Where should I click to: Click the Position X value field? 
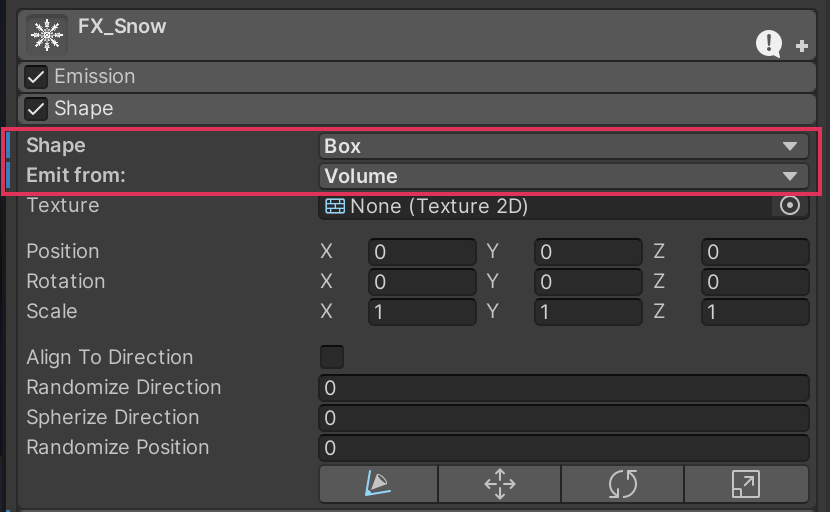click(422, 252)
